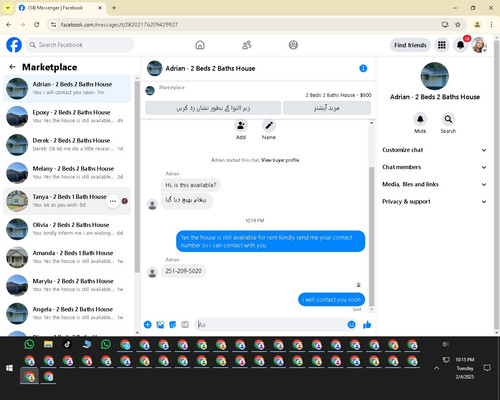Edit chat name with the Name icon
The width and height of the screenshot is (500, 400).
(x=269, y=126)
